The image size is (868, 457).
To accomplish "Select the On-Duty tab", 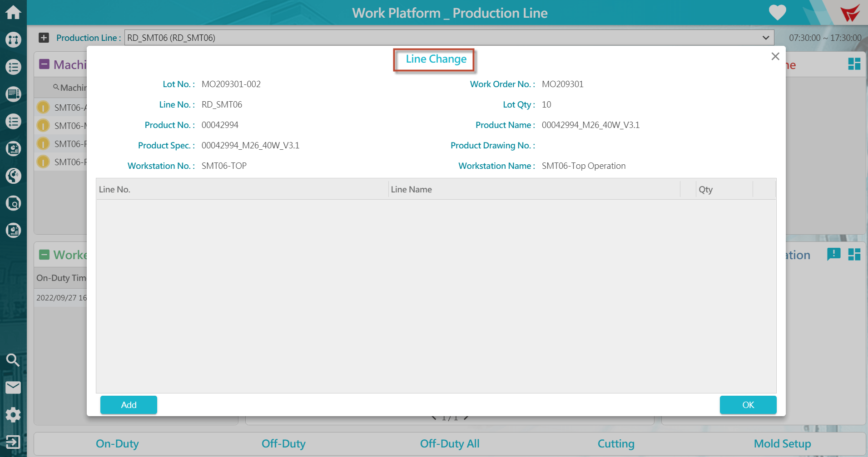I will pyautogui.click(x=117, y=444).
